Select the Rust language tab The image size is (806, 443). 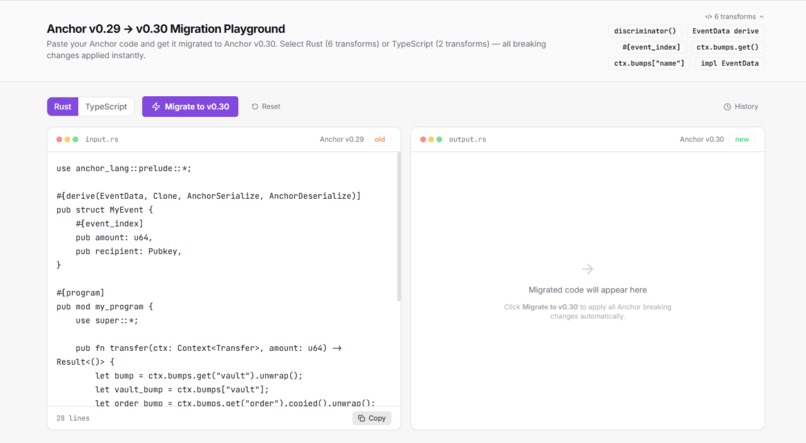(x=63, y=106)
